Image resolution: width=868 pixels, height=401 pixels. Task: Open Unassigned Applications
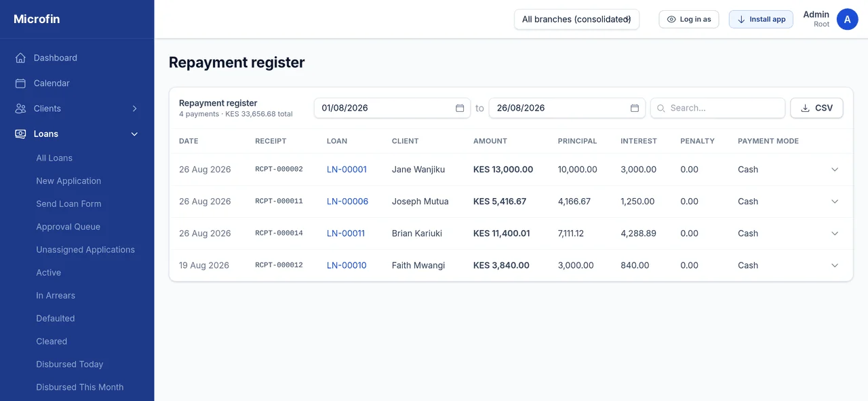(85, 250)
